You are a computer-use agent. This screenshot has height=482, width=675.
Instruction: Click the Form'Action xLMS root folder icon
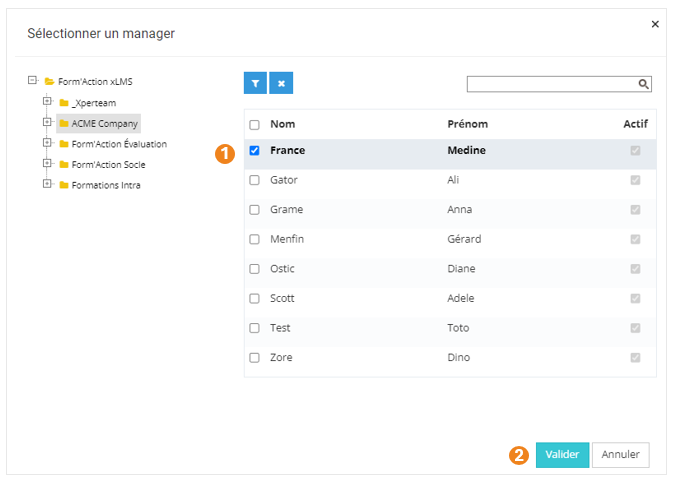(x=49, y=81)
